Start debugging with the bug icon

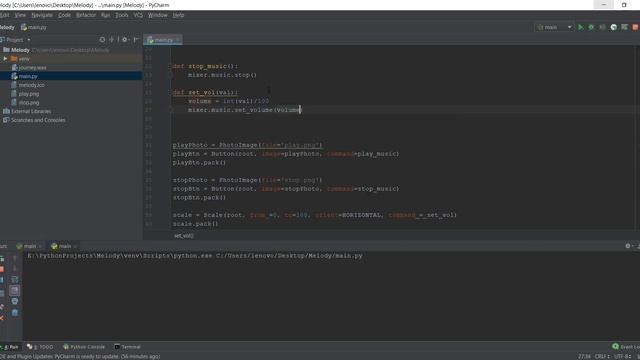pos(591,27)
